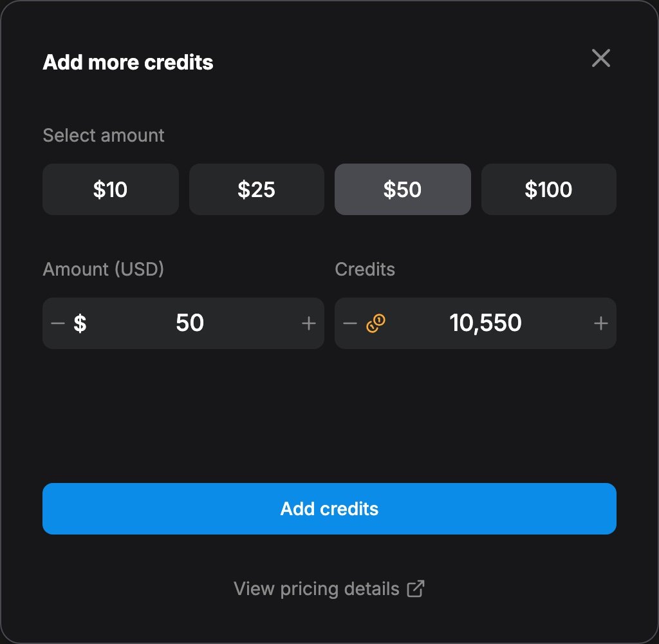This screenshot has height=644, width=659.
Task: Choose the highlighted $50 preset
Action: pos(403,189)
